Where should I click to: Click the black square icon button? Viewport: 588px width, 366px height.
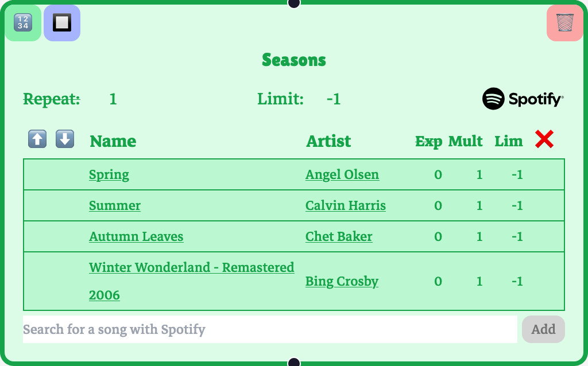click(62, 23)
